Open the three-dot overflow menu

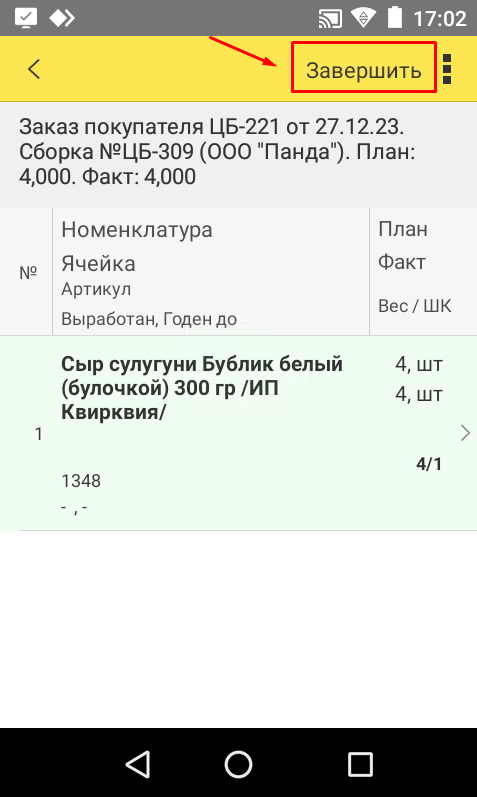[448, 69]
